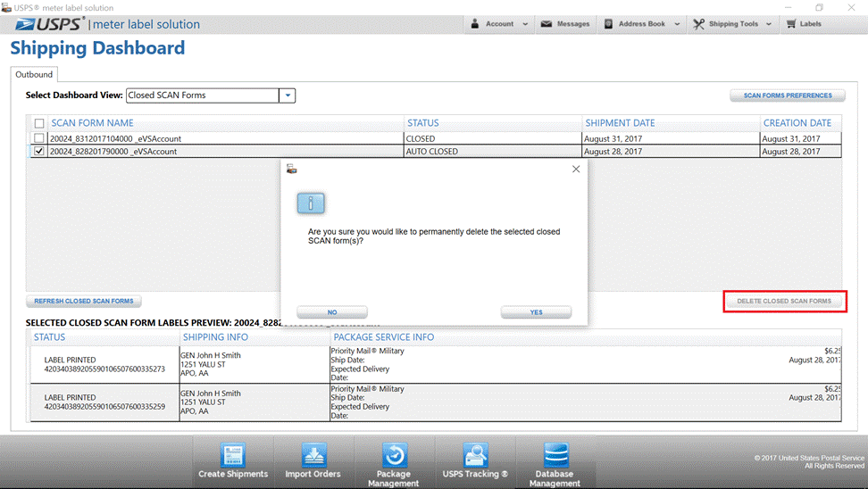Select the Outbound tab
Screen dimensions: 868x489
click(x=34, y=74)
